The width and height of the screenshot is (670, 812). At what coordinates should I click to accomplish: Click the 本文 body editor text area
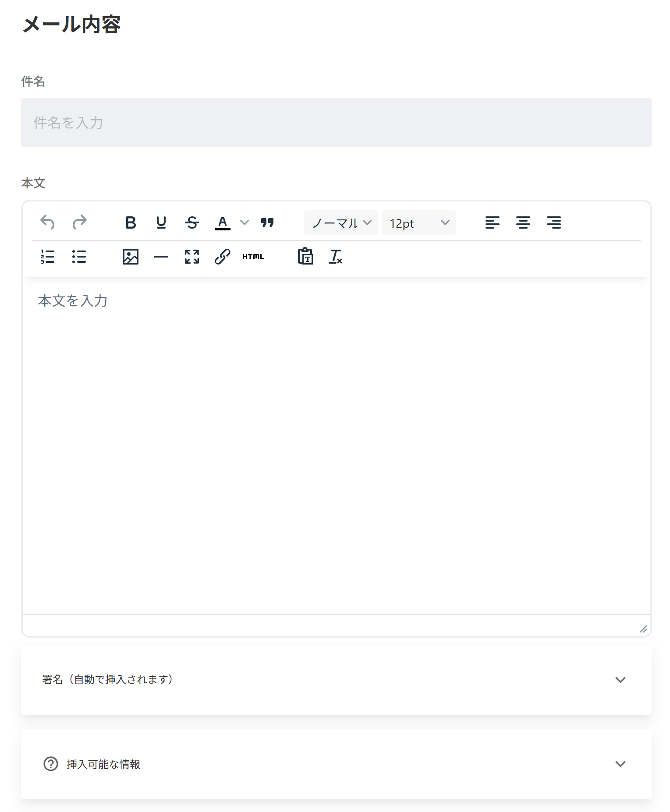(337, 445)
